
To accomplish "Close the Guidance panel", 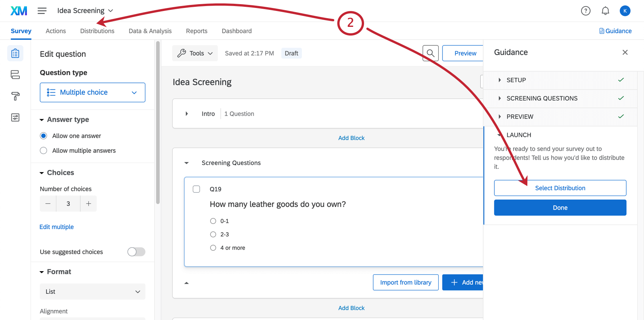I will click(x=625, y=53).
